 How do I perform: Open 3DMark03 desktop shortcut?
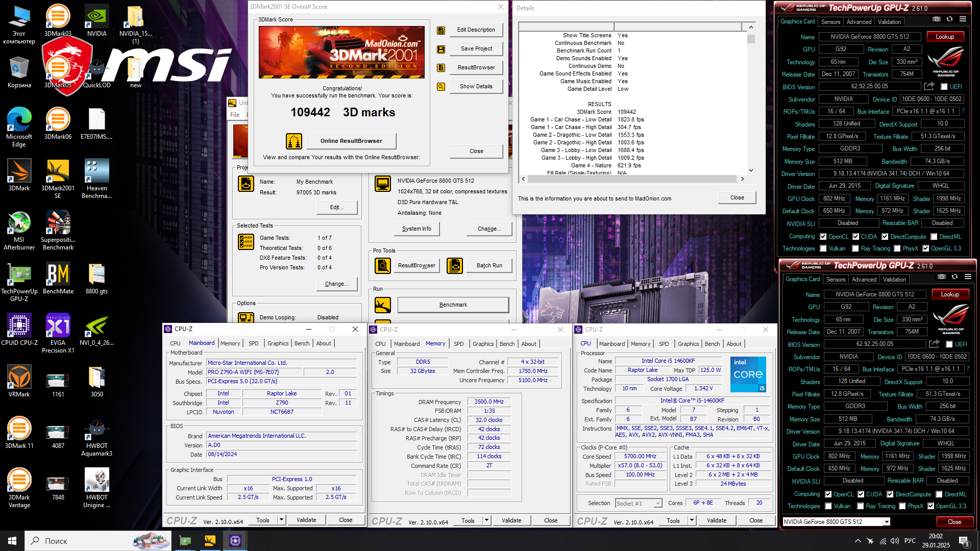[x=58, y=20]
